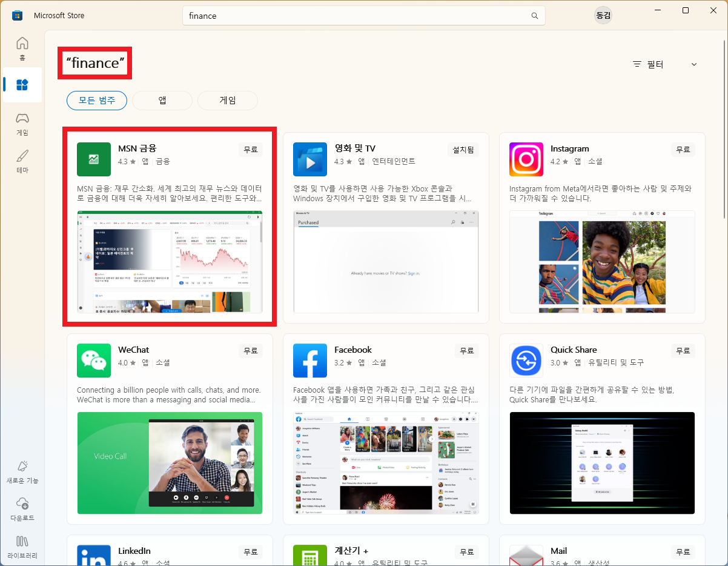This screenshot has width=728, height=566.
Task: Click 무료 button on 계산기 + card
Action: click(467, 552)
